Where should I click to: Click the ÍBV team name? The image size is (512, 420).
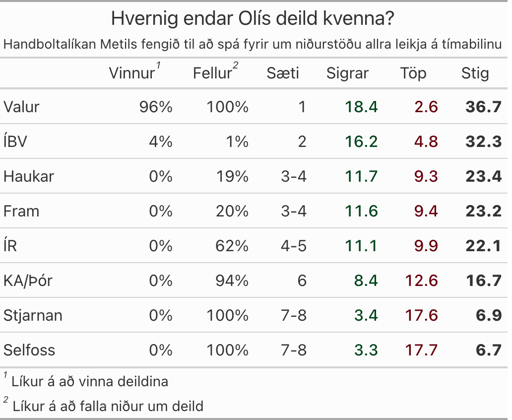point(15,141)
